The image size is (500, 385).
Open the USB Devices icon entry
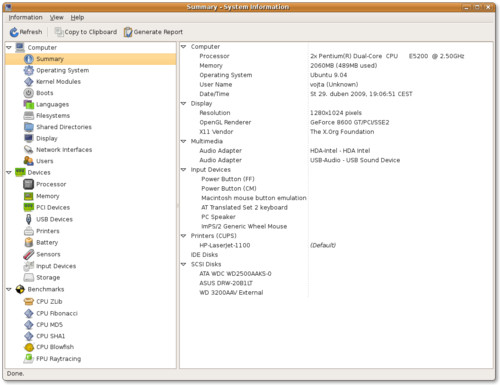pos(29,219)
